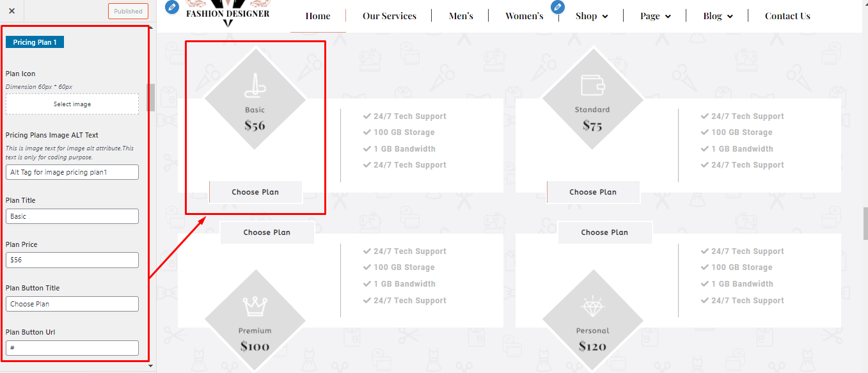Viewport: 868px width, 373px height.
Task: Click the pencil edit icon beside the logo
Action: (x=171, y=7)
